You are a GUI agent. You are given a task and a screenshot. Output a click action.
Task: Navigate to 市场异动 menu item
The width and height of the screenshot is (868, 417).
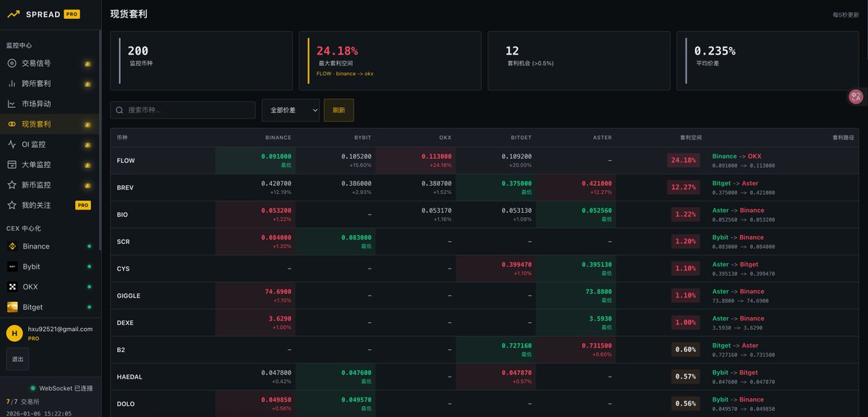pos(50,104)
